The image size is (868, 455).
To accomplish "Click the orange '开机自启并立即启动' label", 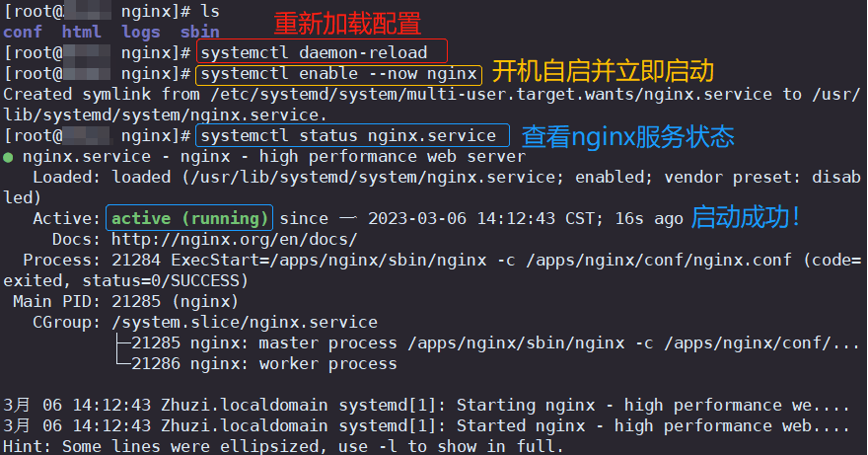I will [603, 72].
